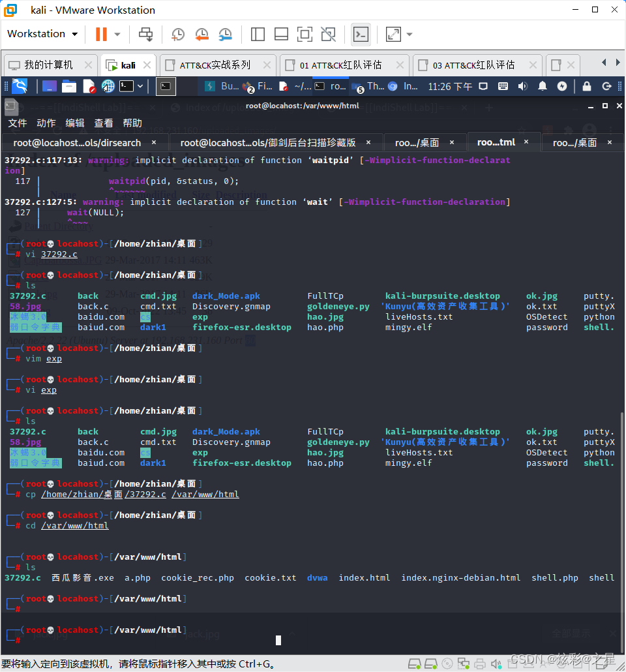Screen dimensions: 626x672
Task: Switch to the Thunar taskbar window
Action: [x=368, y=86]
